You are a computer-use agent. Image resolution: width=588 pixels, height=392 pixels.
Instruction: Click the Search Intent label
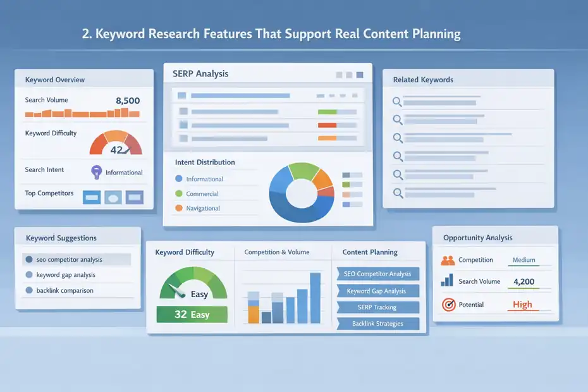coord(44,169)
